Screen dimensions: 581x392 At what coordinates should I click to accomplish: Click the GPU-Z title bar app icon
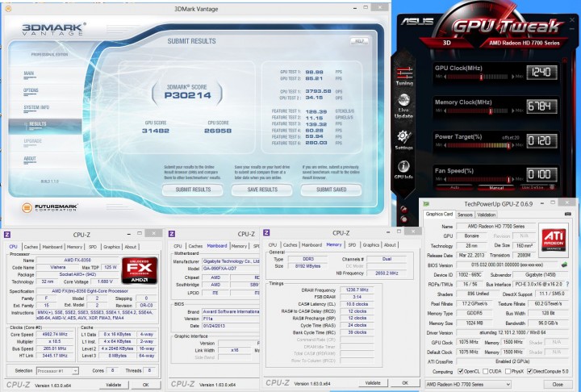tap(427, 204)
